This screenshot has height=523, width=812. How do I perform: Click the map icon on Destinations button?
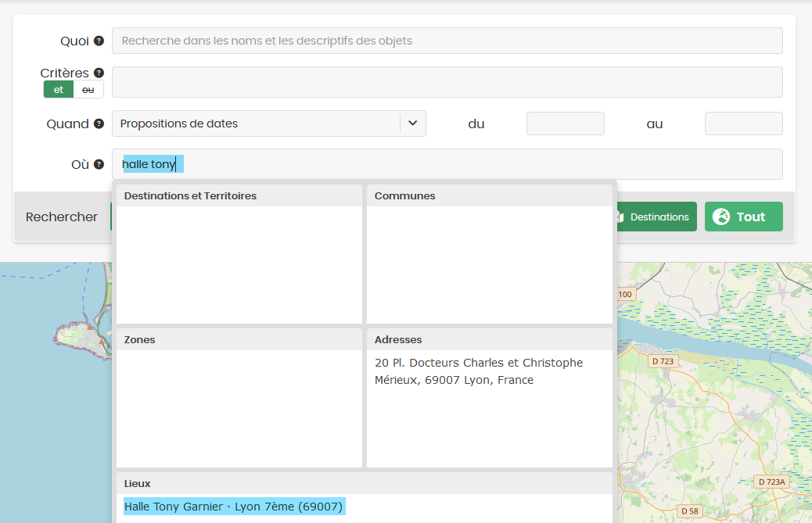click(x=620, y=217)
